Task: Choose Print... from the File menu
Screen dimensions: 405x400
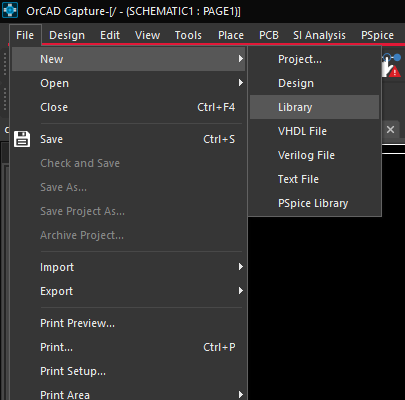Action: click(x=128, y=347)
